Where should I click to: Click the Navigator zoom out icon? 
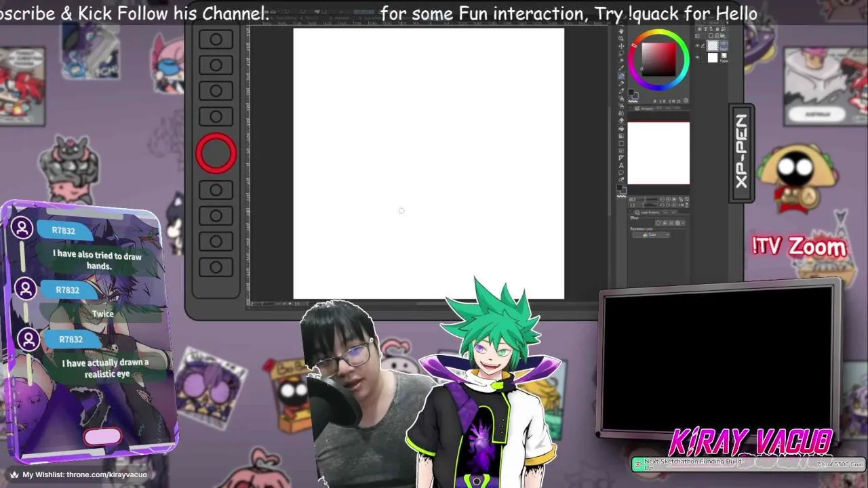point(663,199)
